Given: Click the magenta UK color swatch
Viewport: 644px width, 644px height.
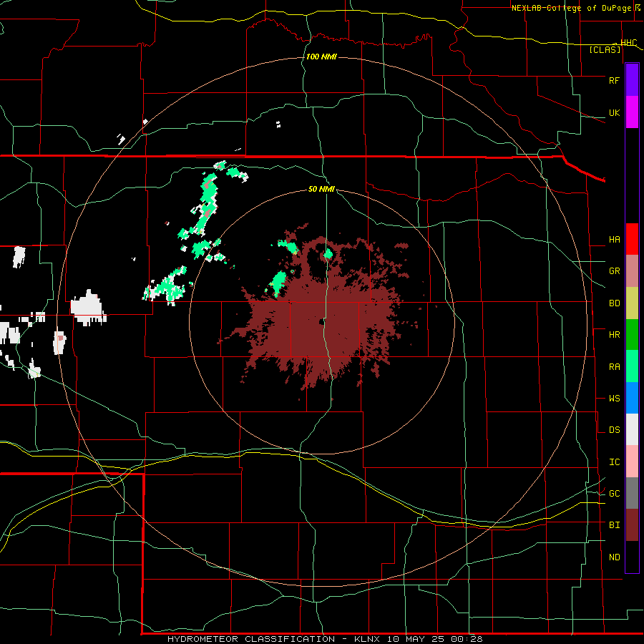Looking at the screenshot, I should (x=632, y=112).
